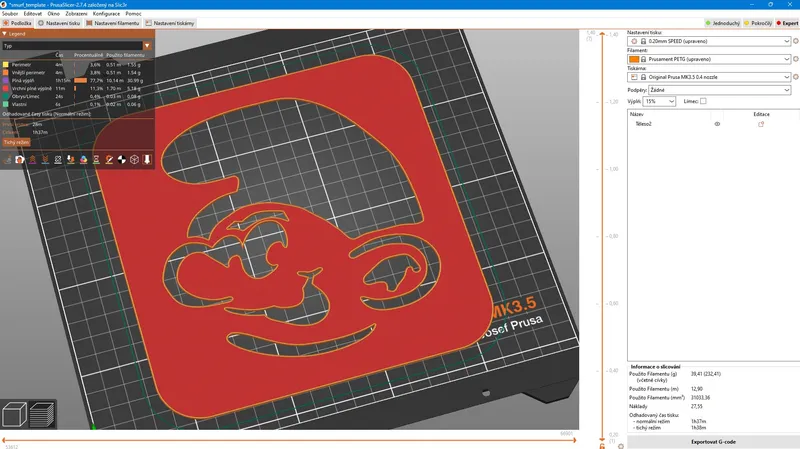Switch to Podložka tab
The width and height of the screenshot is (800, 449).
[17, 23]
